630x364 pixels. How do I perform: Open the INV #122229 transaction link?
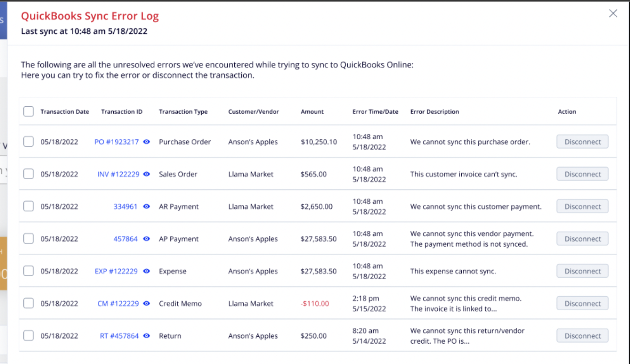(118, 174)
